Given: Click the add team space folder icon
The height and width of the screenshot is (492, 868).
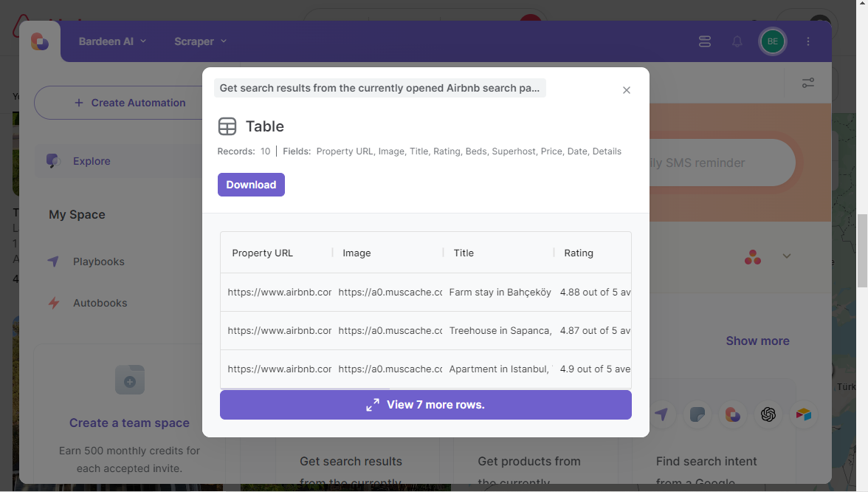Looking at the screenshot, I should tap(130, 380).
